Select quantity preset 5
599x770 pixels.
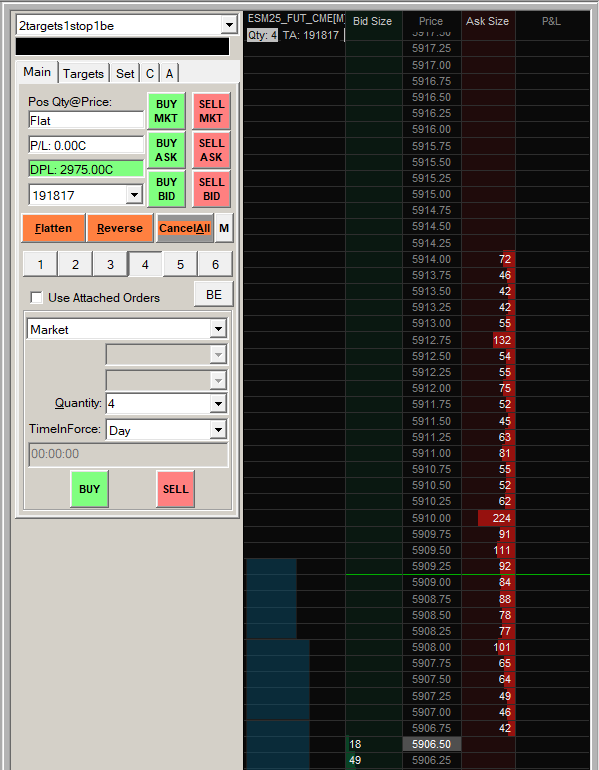pyautogui.click(x=180, y=264)
